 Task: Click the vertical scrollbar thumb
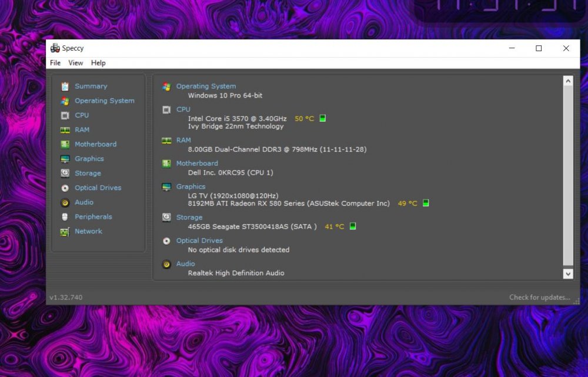[568, 175]
